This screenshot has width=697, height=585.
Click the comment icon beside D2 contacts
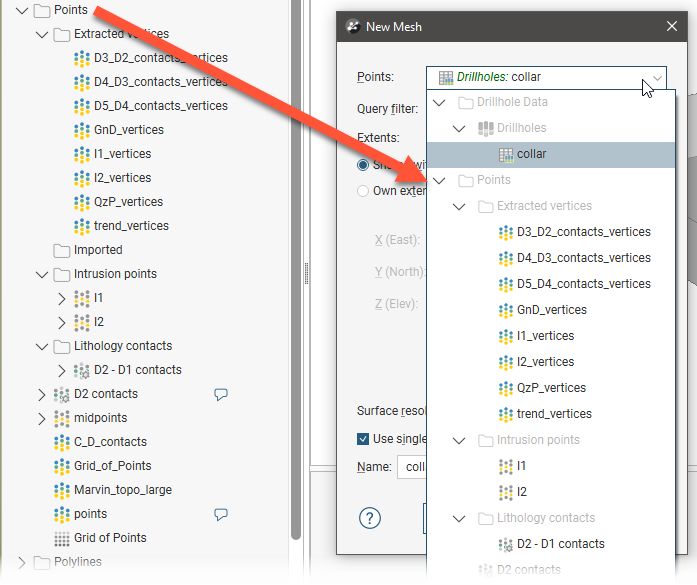[221, 394]
